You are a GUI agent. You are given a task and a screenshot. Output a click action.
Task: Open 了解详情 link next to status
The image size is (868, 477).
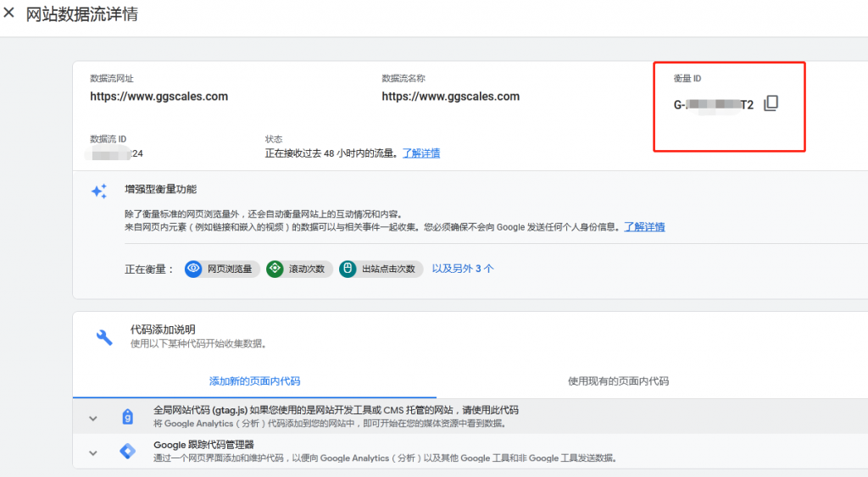pyautogui.click(x=421, y=153)
